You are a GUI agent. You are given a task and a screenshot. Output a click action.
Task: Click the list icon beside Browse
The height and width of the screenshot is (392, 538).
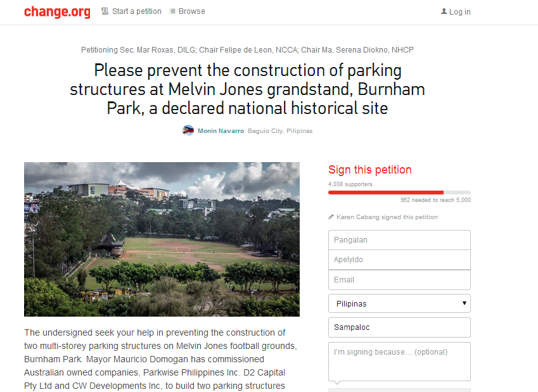pyautogui.click(x=172, y=11)
